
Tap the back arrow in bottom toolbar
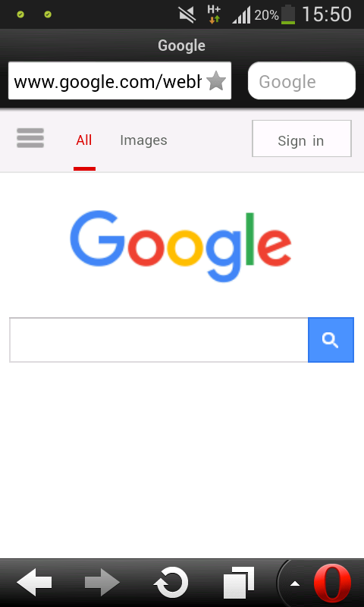pyautogui.click(x=34, y=582)
